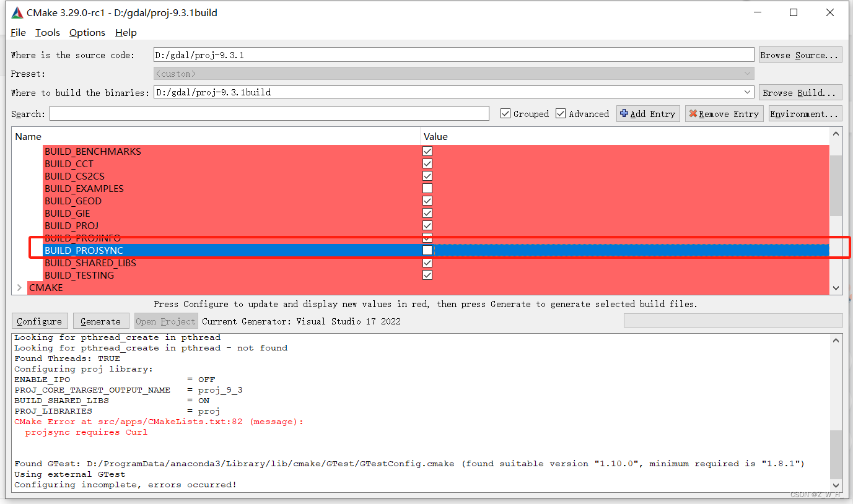Select the BUILD_GEOD row name
Image resolution: width=853 pixels, height=504 pixels.
pos(73,201)
